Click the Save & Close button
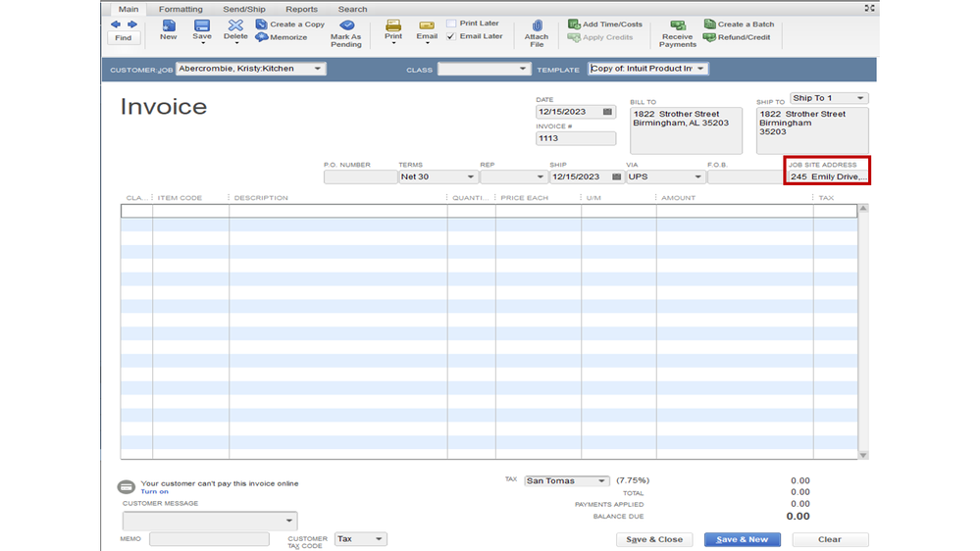Viewport: 980px width, 551px height. pos(654,540)
